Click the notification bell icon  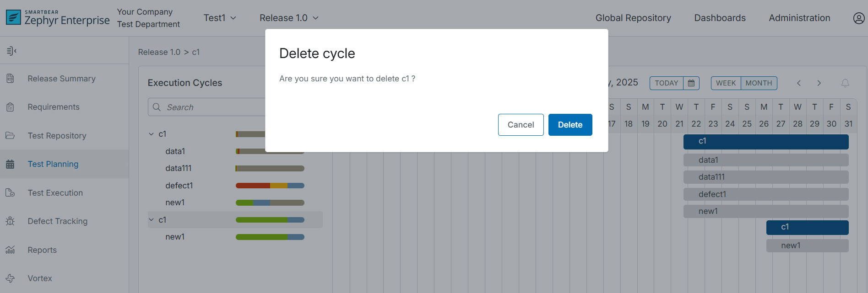point(845,83)
